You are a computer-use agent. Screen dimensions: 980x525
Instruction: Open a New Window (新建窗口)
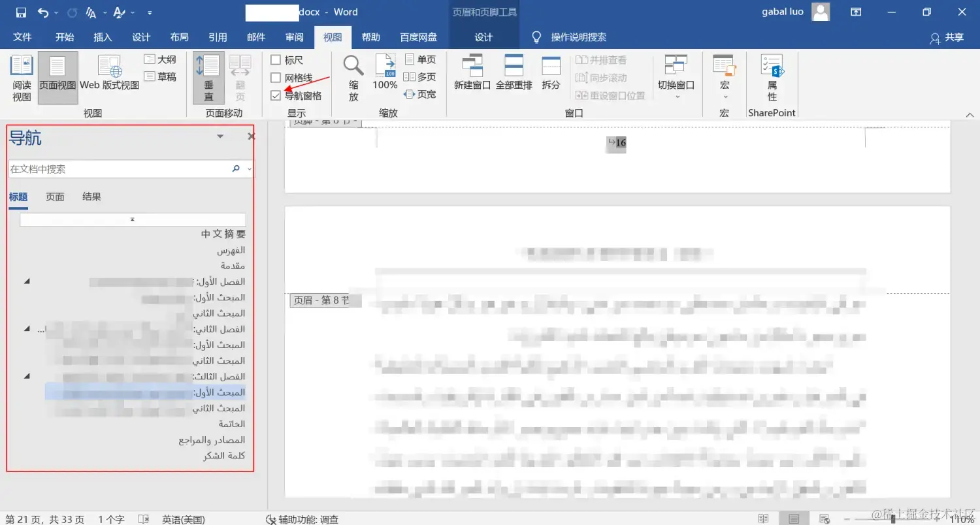click(x=472, y=73)
